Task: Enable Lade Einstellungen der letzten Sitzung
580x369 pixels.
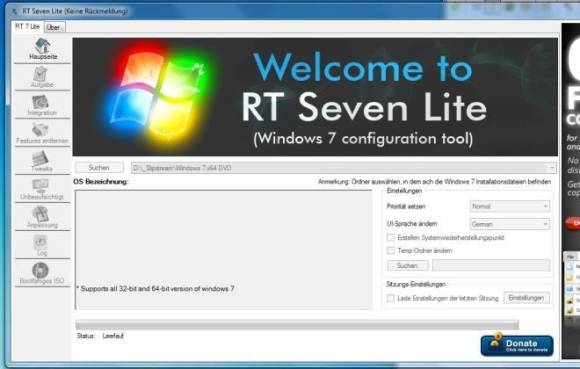Action: tap(391, 298)
